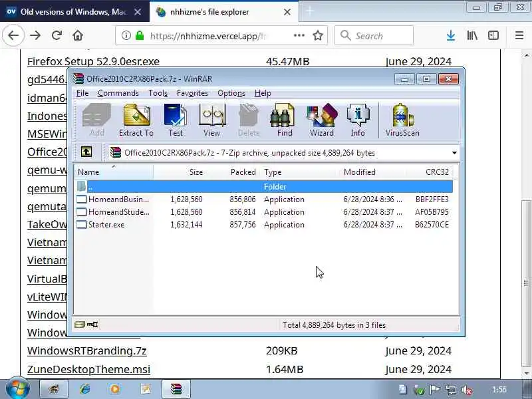
Task: Open the Help menu in WinRAR
Action: pyautogui.click(x=263, y=93)
